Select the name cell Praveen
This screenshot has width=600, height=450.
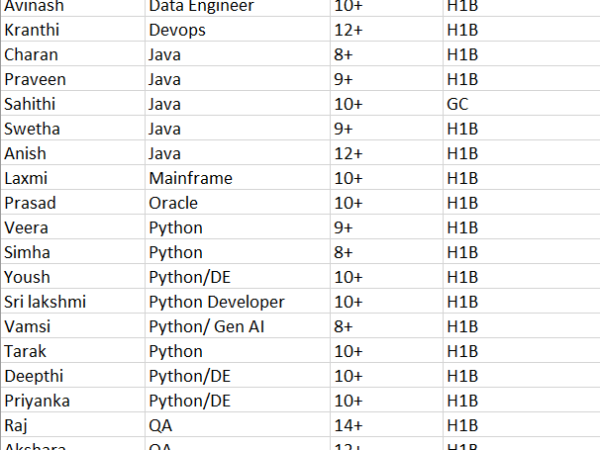[33, 79]
